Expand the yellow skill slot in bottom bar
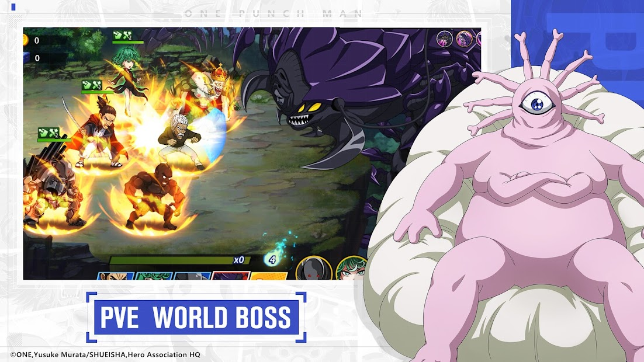The width and height of the screenshot is (644, 362). (x=267, y=276)
